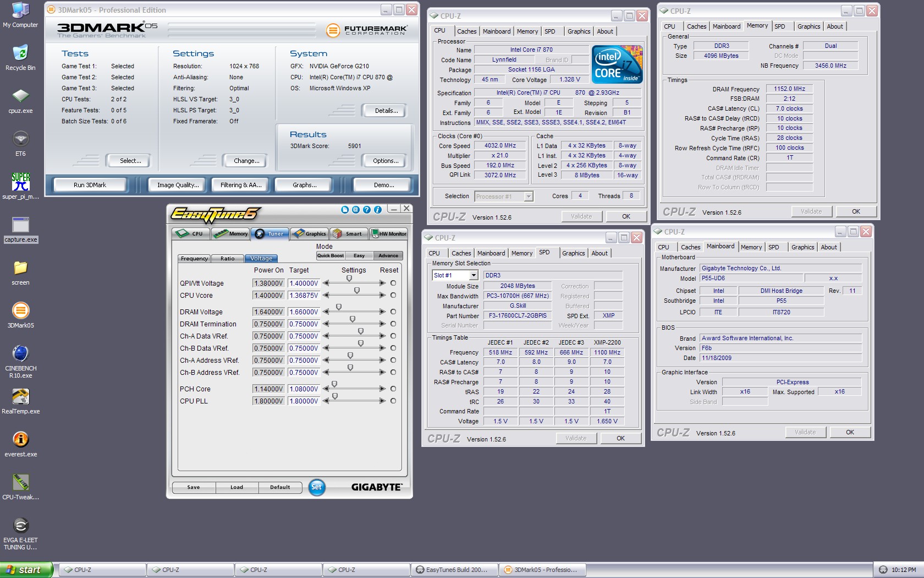Select reset radio for Ch-A Data VRef.
This screenshot has height=578, width=924.
click(393, 336)
